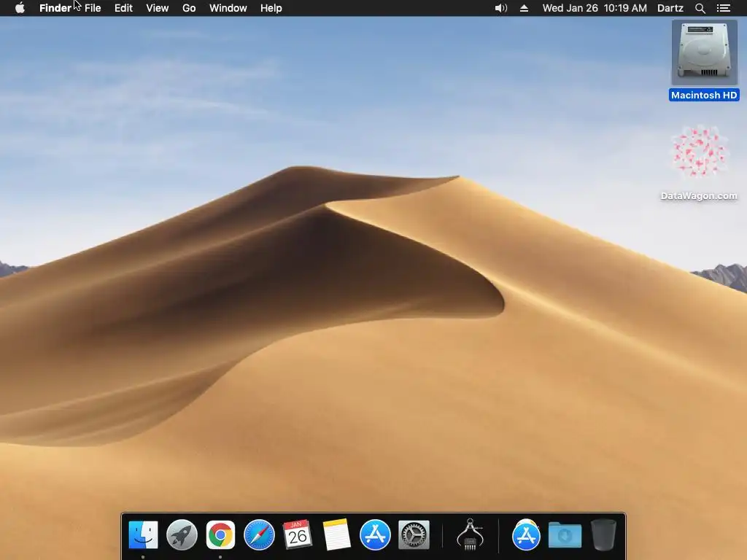Open System Preferences gear in the Dock
The height and width of the screenshot is (560, 747).
pyautogui.click(x=414, y=534)
